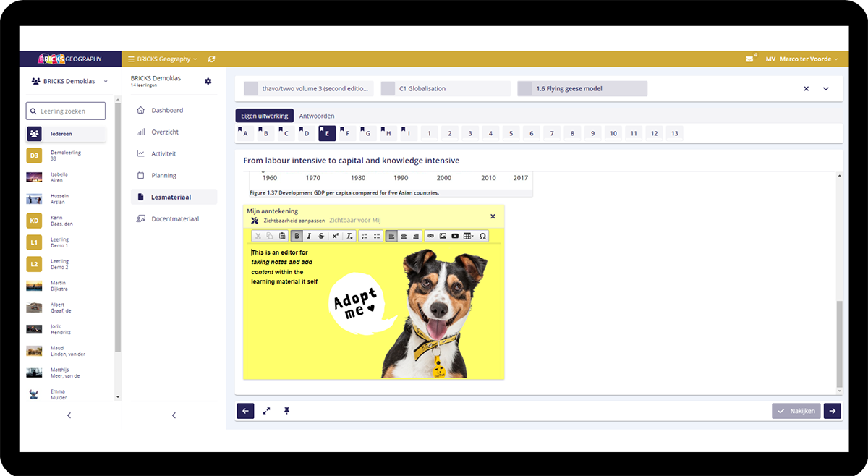The image size is (868, 476).
Task: Click the Nakijken button
Action: tap(796, 411)
